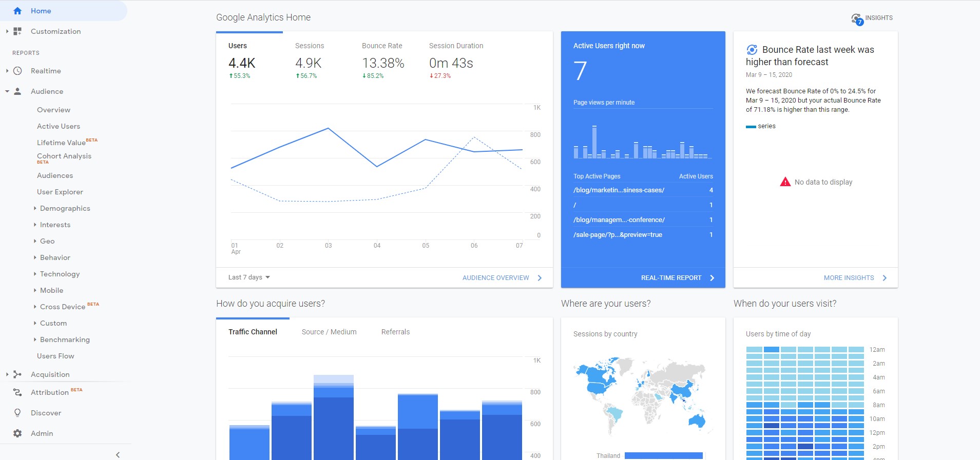
Task: Click the Admin gear icon
Action: [17, 433]
